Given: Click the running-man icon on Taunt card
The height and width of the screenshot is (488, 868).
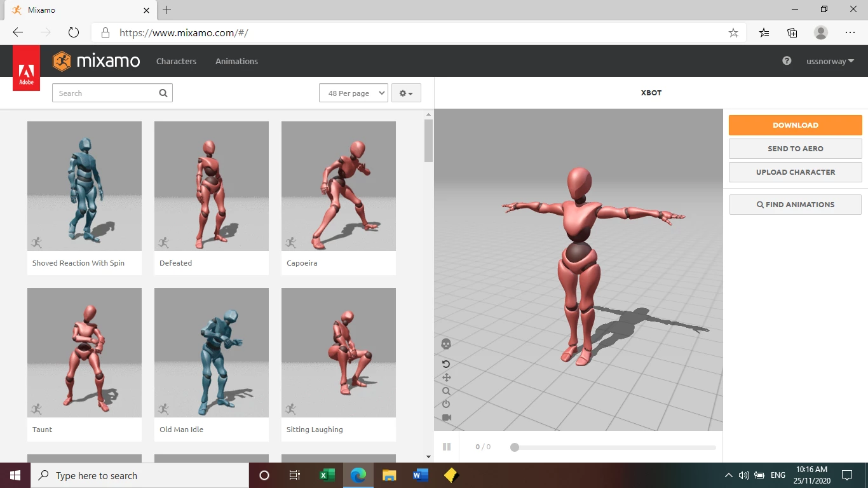Looking at the screenshot, I should (x=37, y=409).
